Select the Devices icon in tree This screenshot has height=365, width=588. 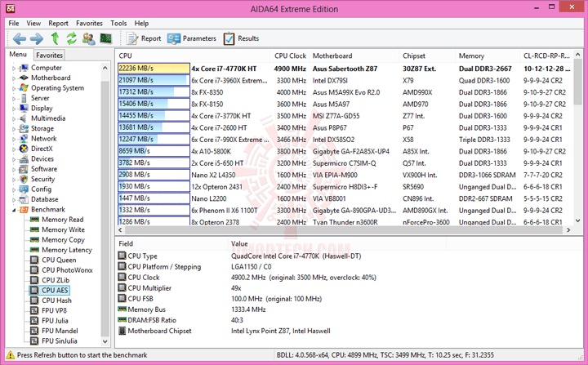(24, 158)
